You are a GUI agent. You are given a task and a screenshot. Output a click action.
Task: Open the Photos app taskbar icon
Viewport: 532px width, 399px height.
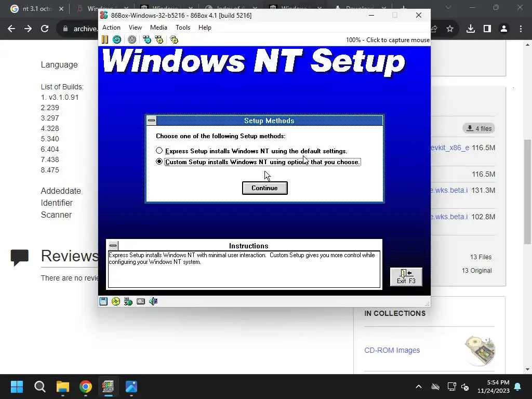[x=131, y=387]
